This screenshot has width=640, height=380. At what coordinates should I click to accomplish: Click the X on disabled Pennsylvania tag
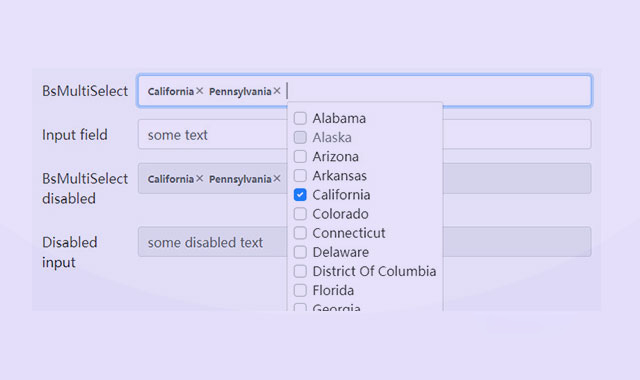[x=277, y=178]
